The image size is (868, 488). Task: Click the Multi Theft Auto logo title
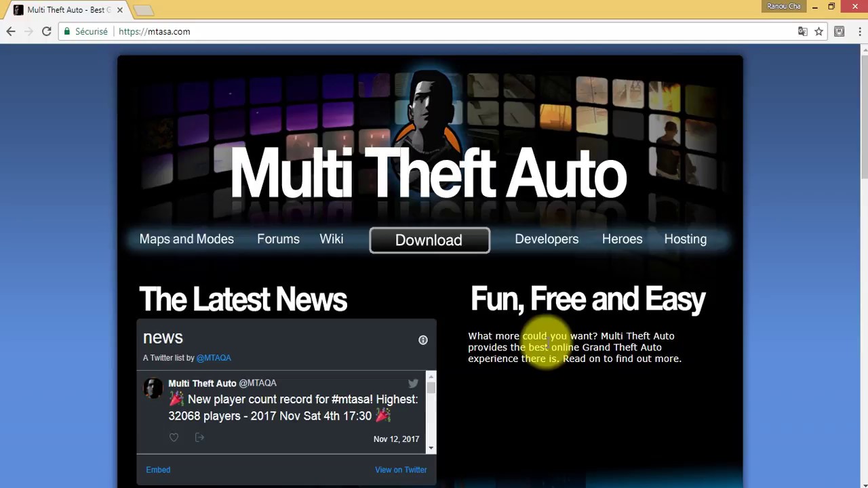tap(429, 174)
